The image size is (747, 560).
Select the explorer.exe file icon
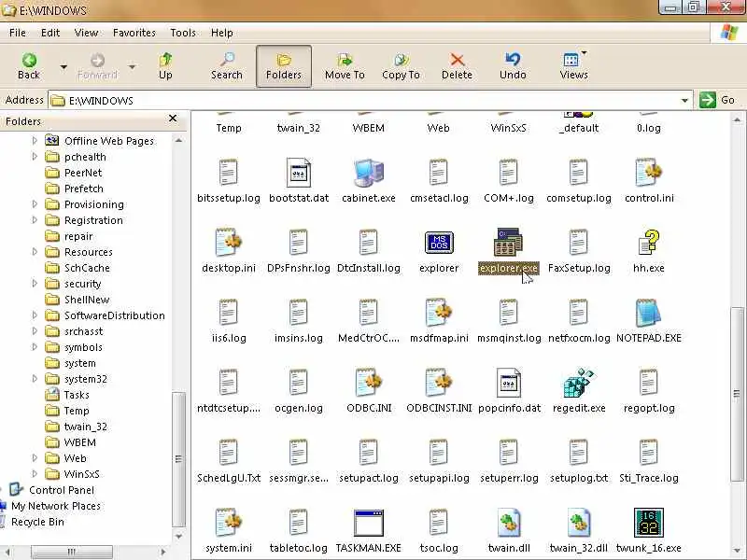point(508,243)
